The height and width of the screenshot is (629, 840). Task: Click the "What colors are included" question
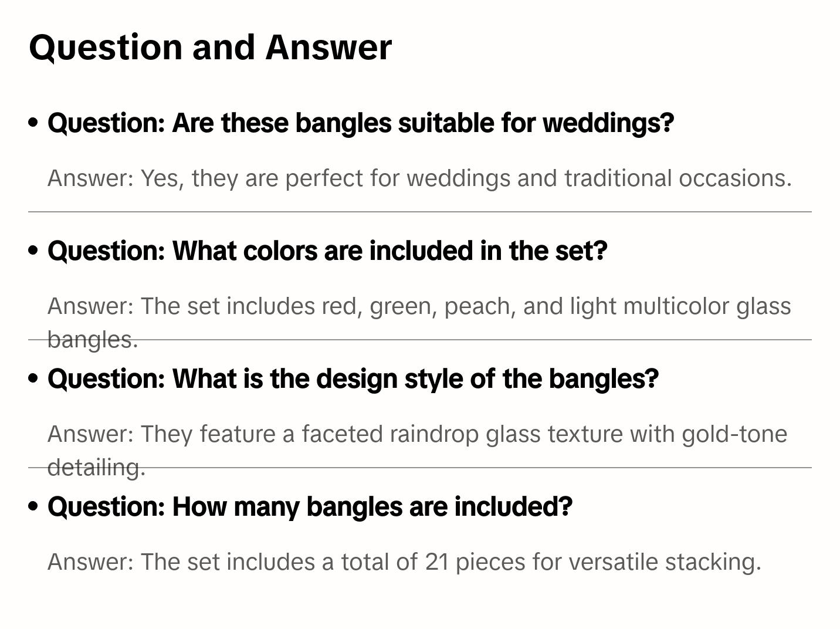coord(327,251)
